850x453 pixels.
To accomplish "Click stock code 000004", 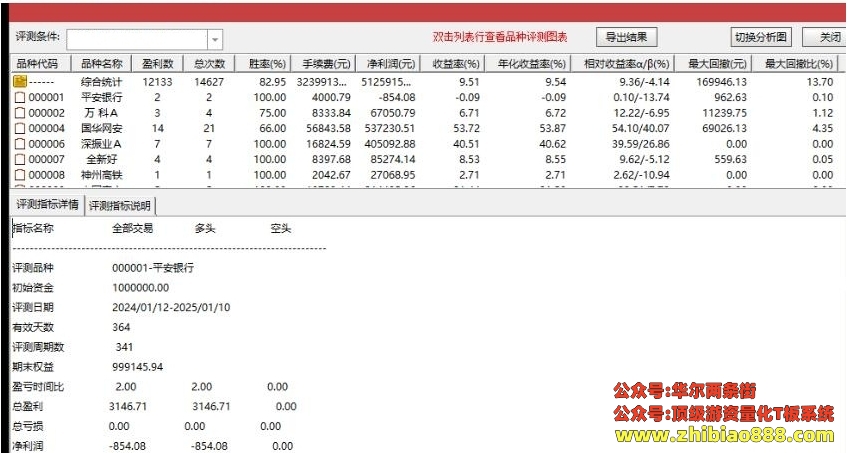I will 47,128.
